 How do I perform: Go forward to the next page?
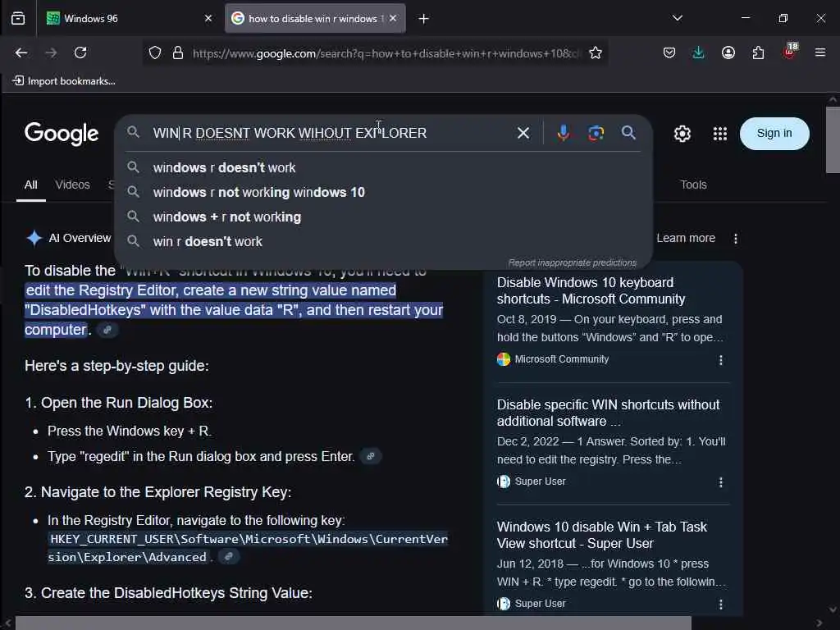pyautogui.click(x=51, y=52)
